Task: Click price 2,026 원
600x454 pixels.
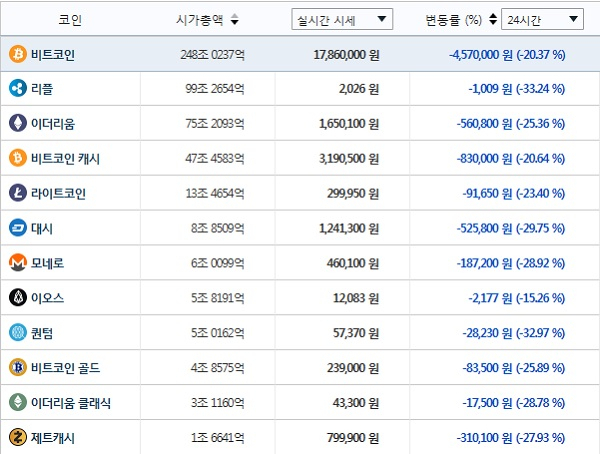Action: 359,89
